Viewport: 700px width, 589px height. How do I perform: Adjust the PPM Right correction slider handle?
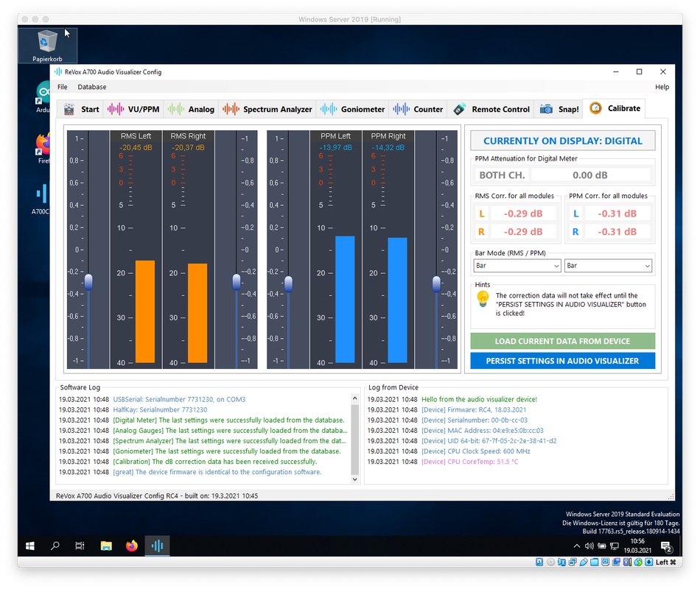437,283
